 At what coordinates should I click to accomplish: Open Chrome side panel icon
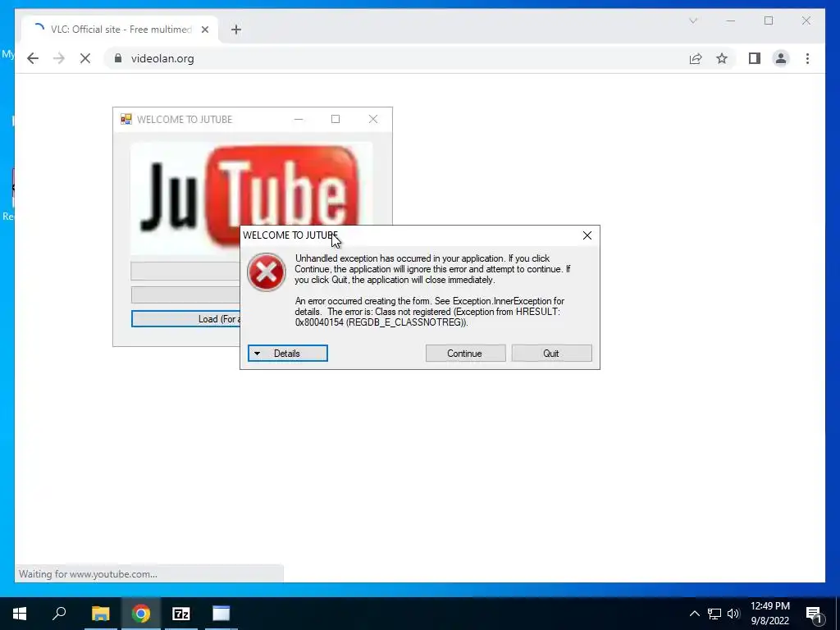(x=755, y=58)
